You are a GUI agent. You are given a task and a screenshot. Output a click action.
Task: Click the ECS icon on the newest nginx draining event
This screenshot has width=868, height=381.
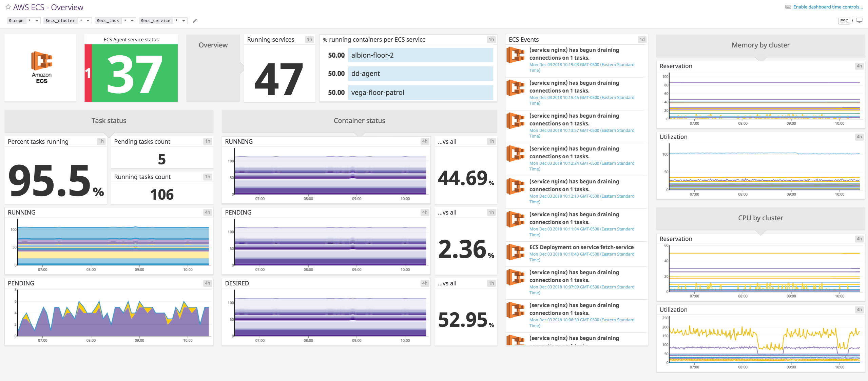(515, 55)
